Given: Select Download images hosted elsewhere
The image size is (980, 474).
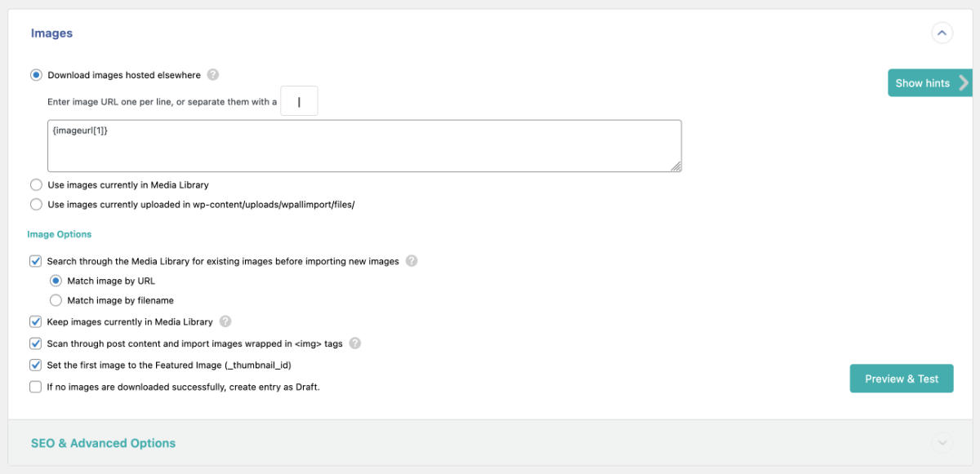Looking at the screenshot, I should [x=36, y=75].
